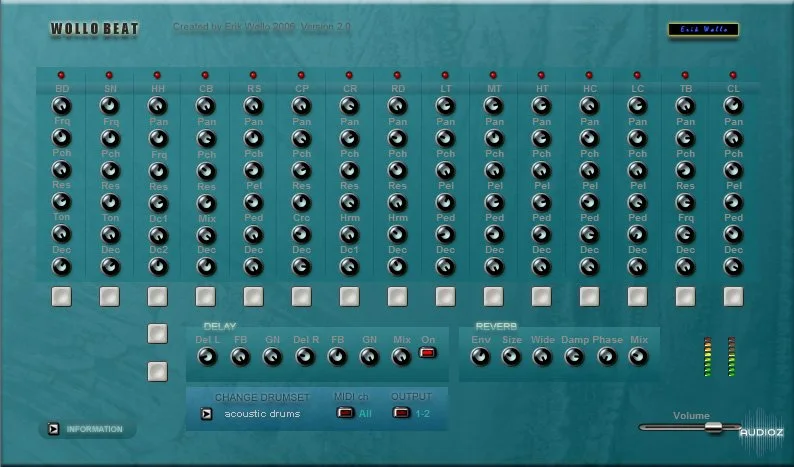Click knob beneath the Ton label in BD column
Viewport: 794px width, 467px height.
click(x=62, y=234)
